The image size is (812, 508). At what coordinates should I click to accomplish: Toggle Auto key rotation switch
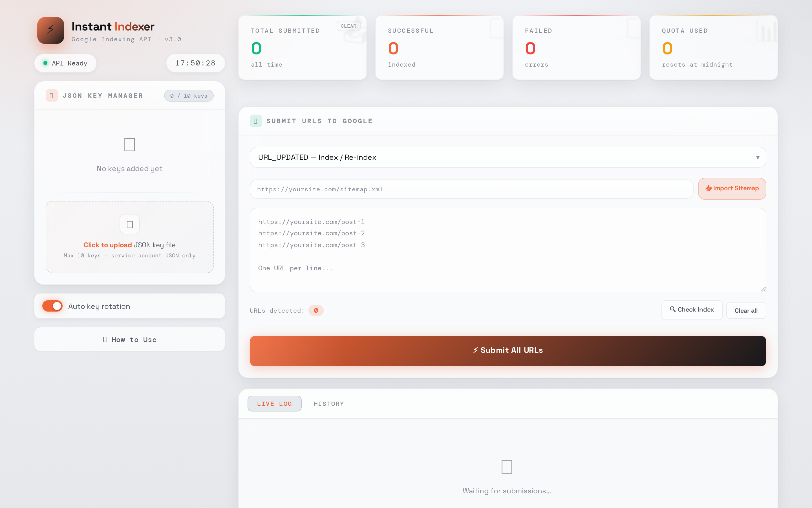52,306
